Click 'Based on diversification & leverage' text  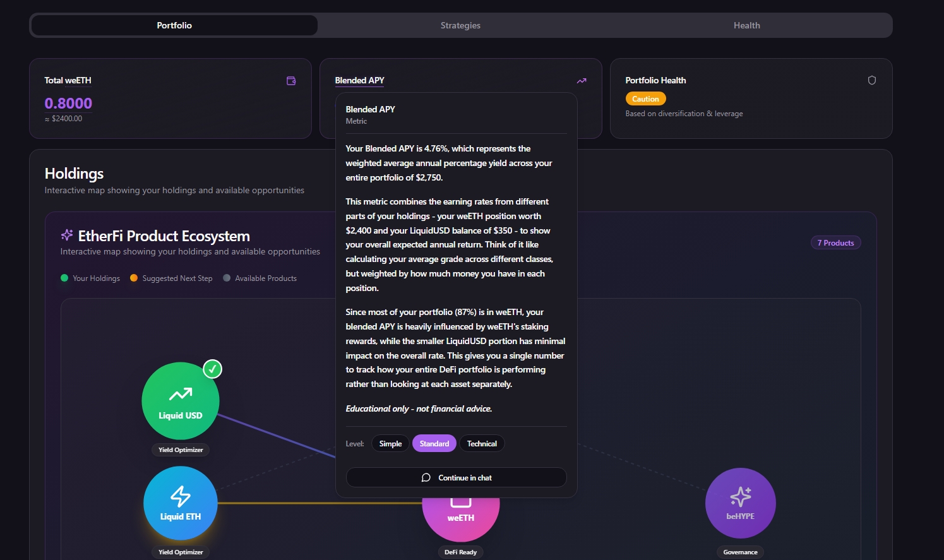click(x=684, y=114)
